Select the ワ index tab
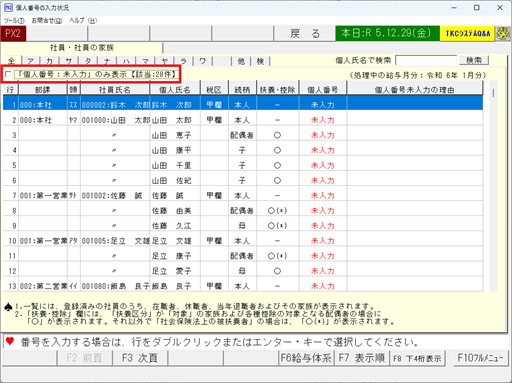 click(x=203, y=61)
